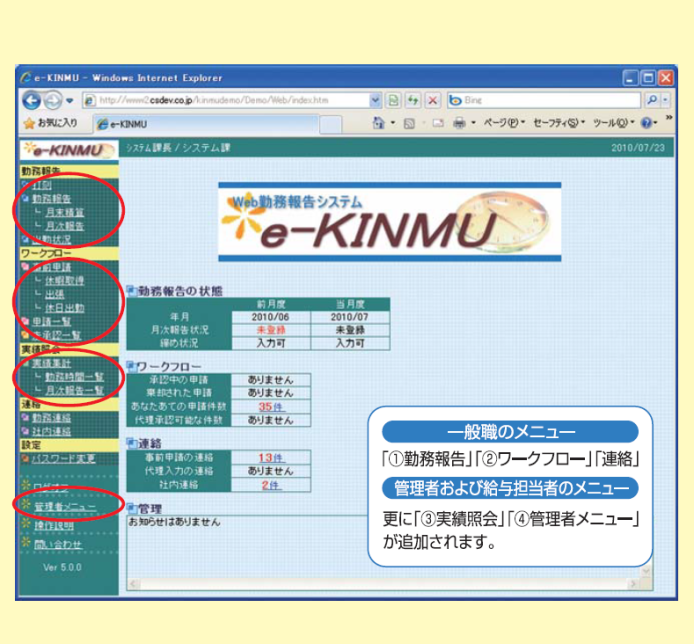Viewport: 694px width, 644px height.
Task: Click the icon beside 社内連絡
Action: [x=26, y=432]
